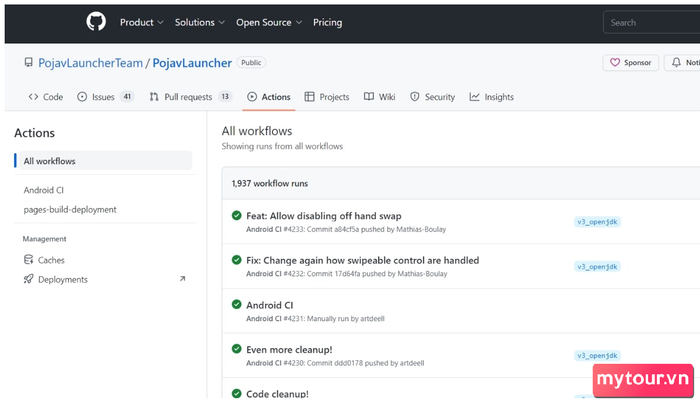
Task: Click the Issues count badge 41
Action: pyautogui.click(x=127, y=96)
